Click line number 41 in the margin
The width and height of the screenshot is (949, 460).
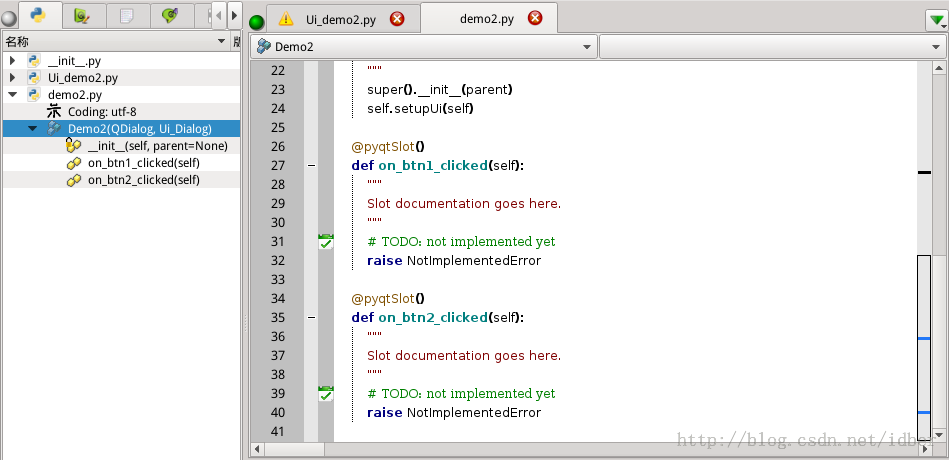pyautogui.click(x=277, y=432)
